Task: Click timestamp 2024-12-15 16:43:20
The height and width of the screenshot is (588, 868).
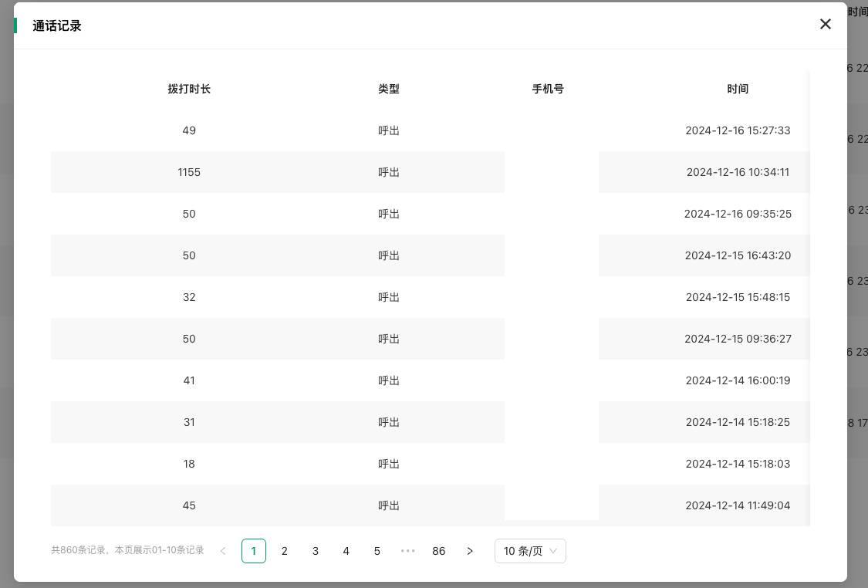Action: [x=738, y=255]
